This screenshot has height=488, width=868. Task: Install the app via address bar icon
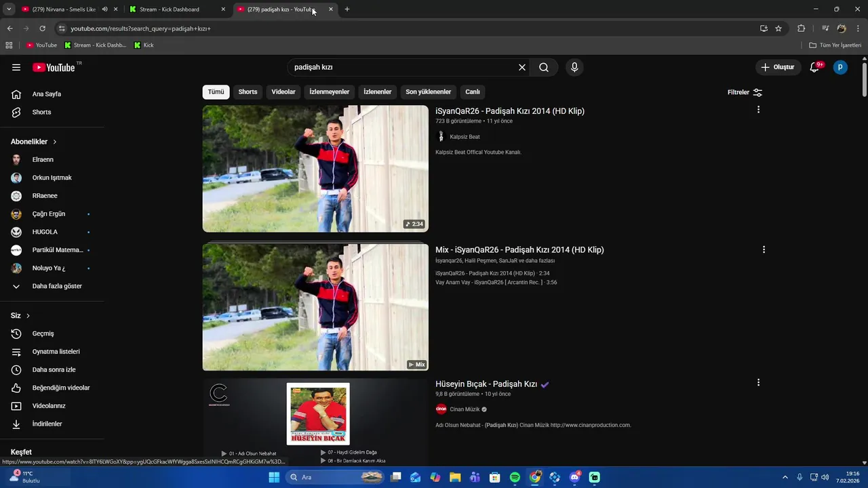tap(764, 28)
